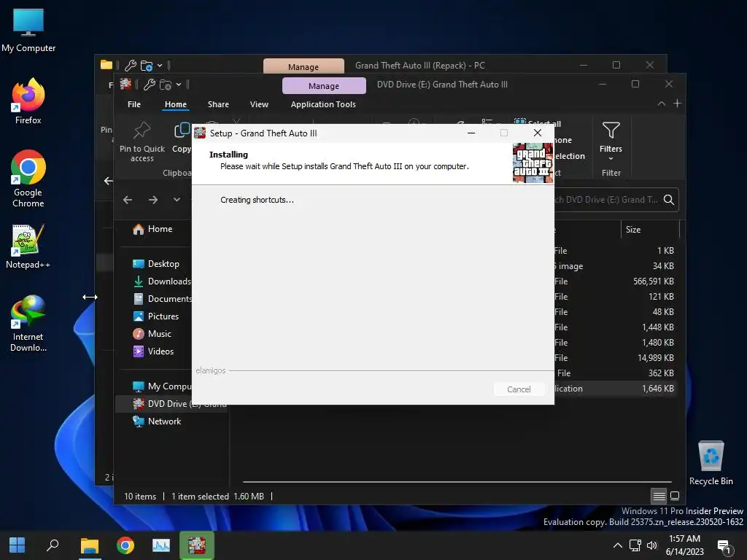The image size is (747, 560).
Task: Open the notifications icon in the taskbar
Action: click(x=724, y=547)
